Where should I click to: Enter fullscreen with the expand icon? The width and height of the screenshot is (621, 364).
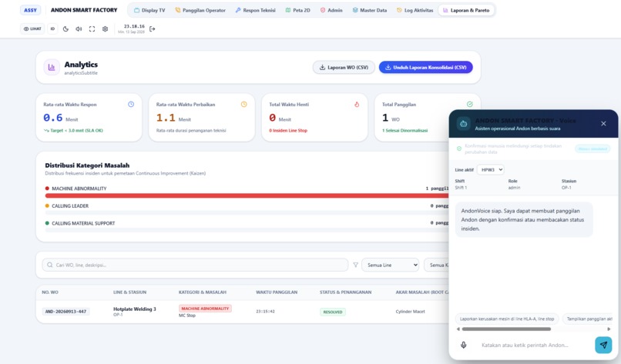92,29
